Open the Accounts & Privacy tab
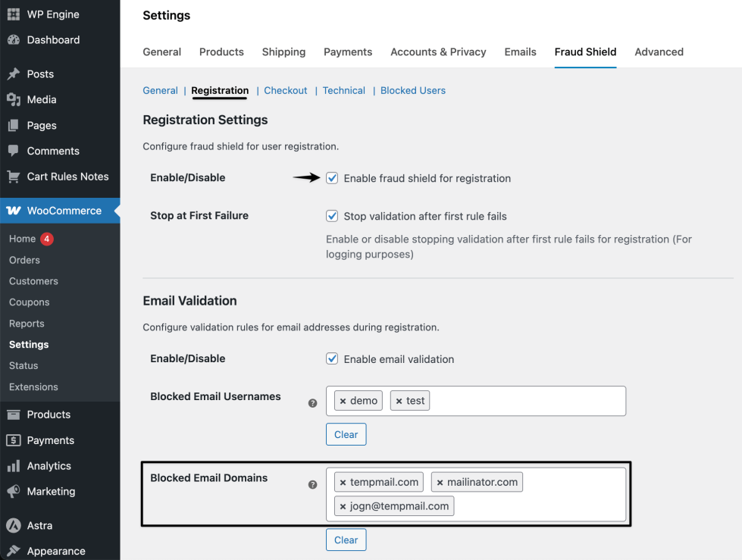The height and width of the screenshot is (560, 742). click(438, 52)
